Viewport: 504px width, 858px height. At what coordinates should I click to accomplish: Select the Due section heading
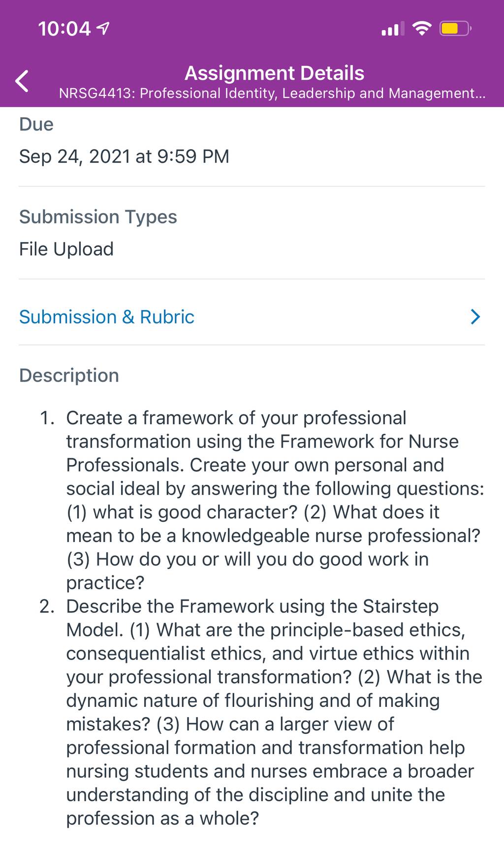click(x=36, y=124)
